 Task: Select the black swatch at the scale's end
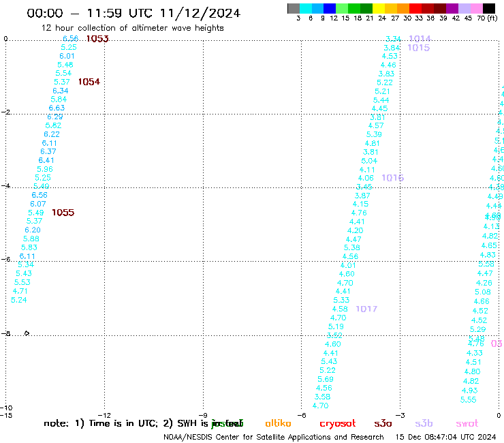tap(489, 8)
